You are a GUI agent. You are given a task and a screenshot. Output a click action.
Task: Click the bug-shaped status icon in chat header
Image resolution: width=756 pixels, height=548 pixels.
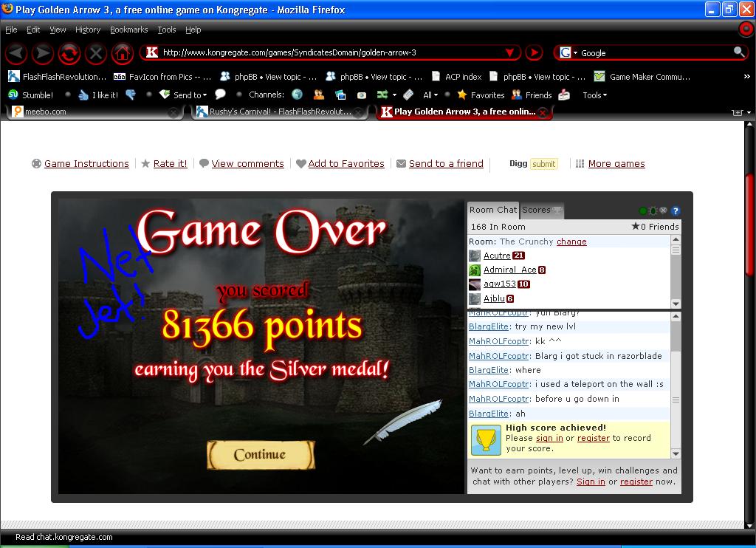(x=653, y=210)
